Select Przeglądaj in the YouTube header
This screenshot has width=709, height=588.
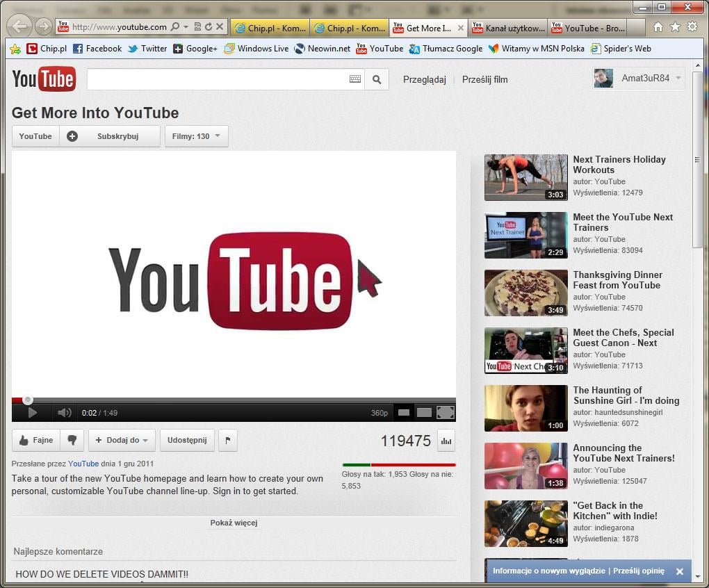point(425,79)
